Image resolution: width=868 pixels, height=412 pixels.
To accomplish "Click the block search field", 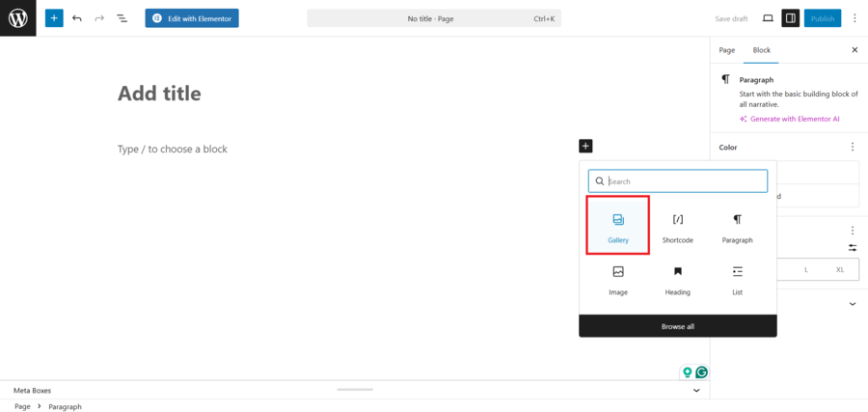I will click(x=685, y=181).
